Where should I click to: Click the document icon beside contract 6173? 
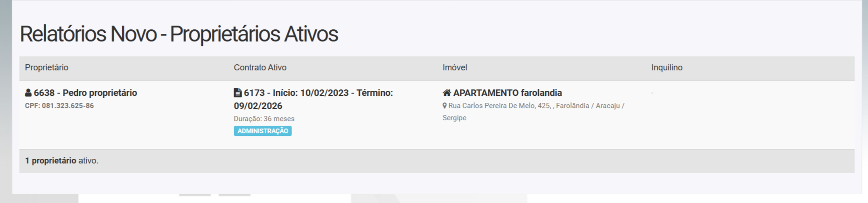[x=238, y=93]
